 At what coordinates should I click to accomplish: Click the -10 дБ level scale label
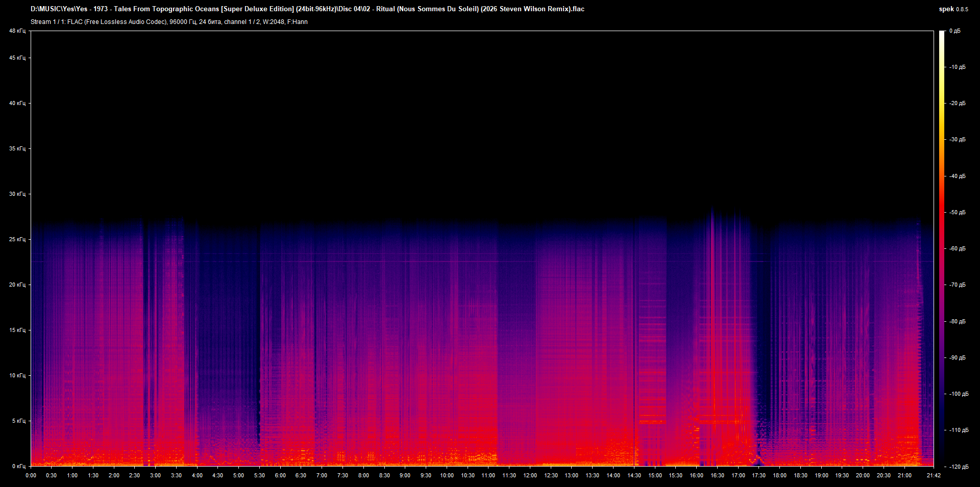(958, 67)
